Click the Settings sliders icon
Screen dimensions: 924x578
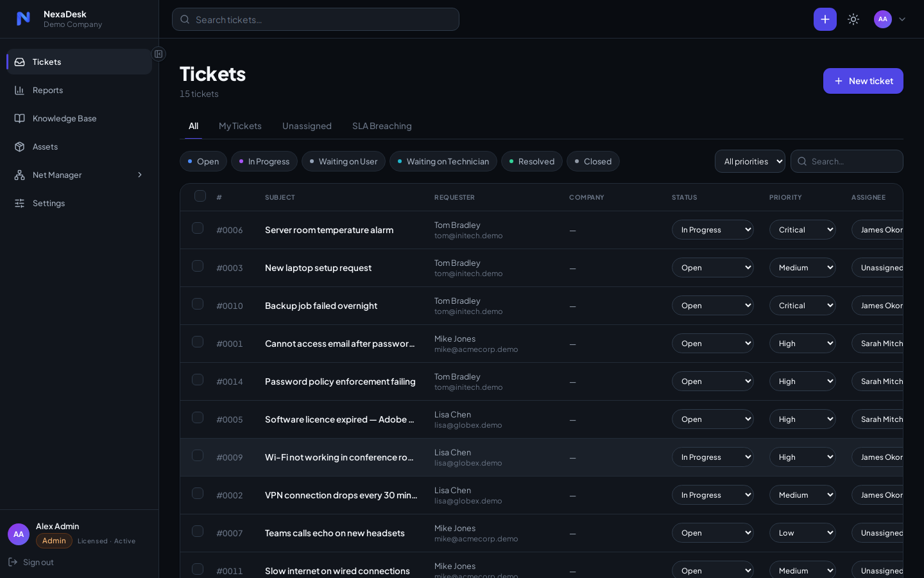click(20, 203)
